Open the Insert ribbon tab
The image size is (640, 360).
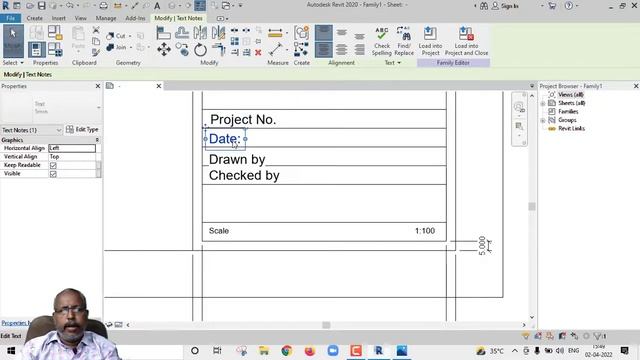tap(58, 18)
